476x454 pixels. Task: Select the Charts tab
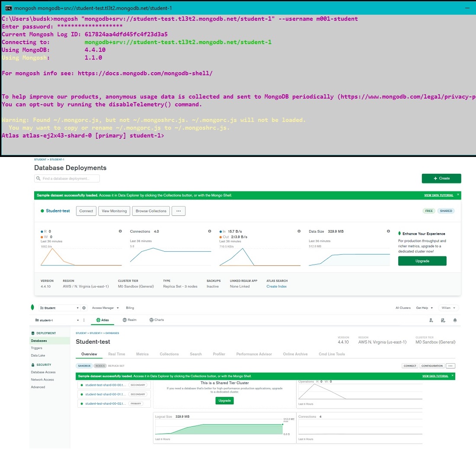coord(157,320)
